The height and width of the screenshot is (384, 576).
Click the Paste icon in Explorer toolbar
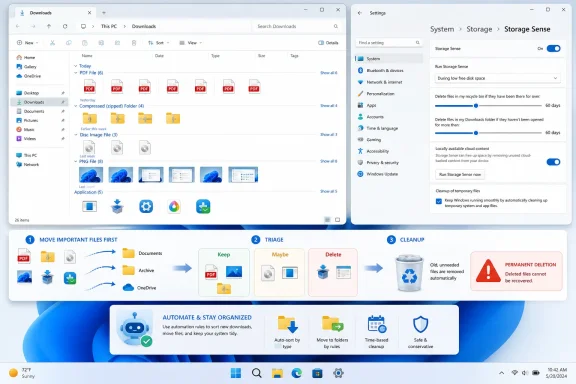pos(85,43)
